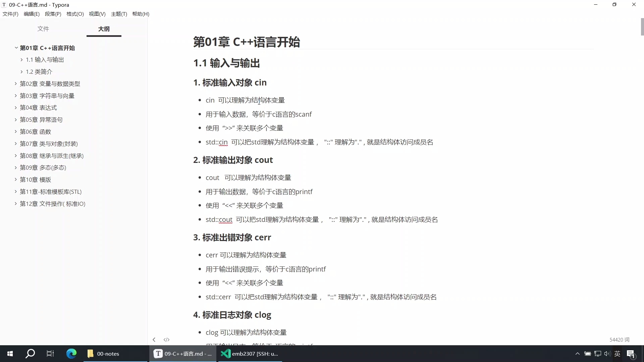Click the back navigation arrow near status bar

click(154, 340)
